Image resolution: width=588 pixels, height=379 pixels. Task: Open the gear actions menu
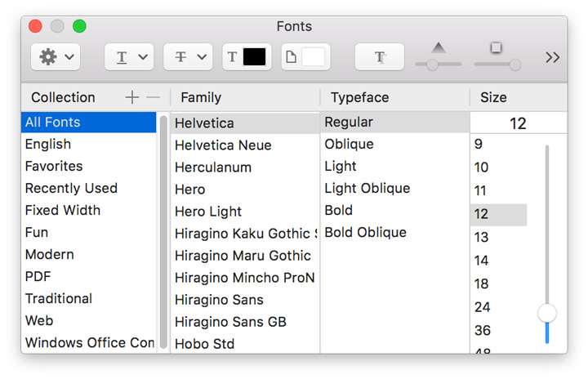pyautogui.click(x=56, y=57)
